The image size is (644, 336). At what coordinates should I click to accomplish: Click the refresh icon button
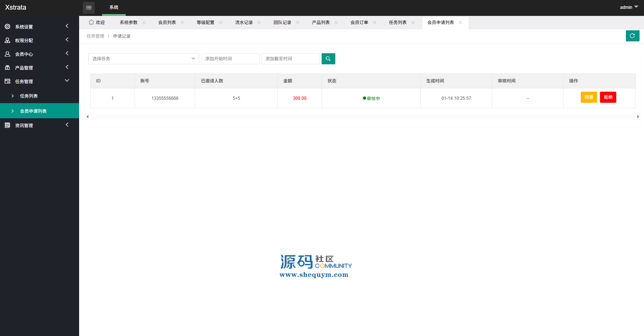[x=632, y=36]
